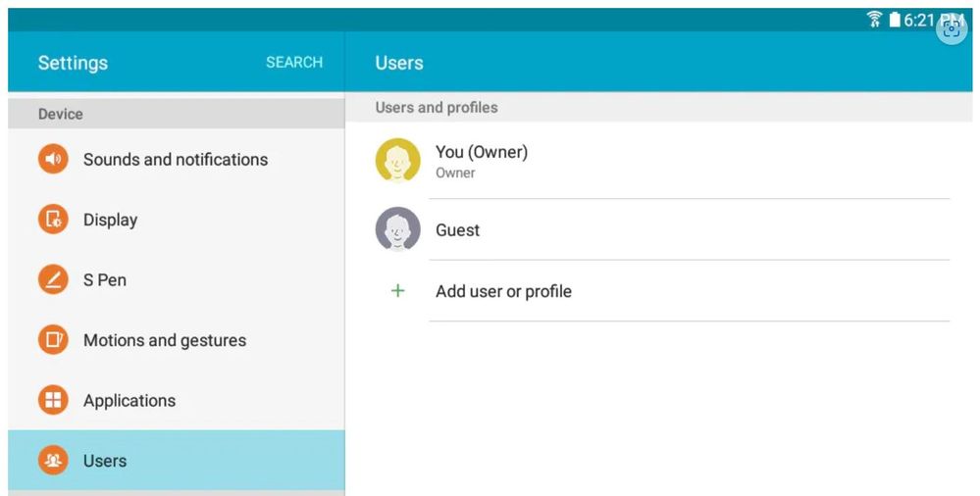Click the green plus icon

397,291
